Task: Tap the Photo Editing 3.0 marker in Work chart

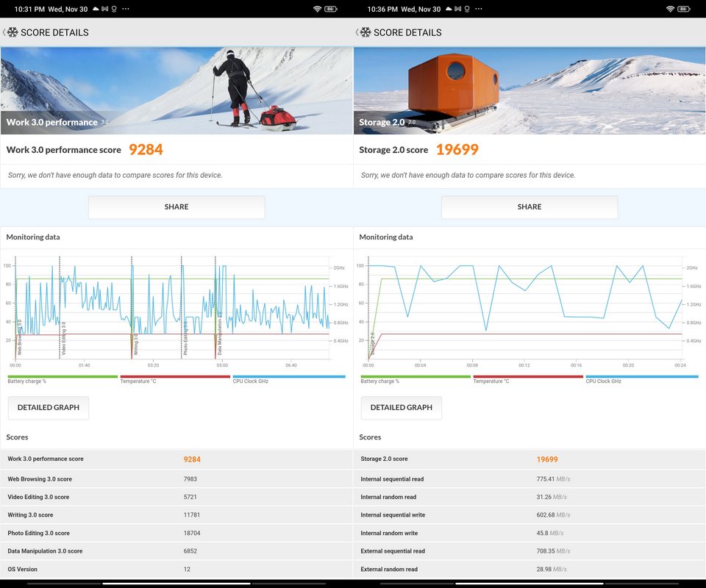Action: click(x=185, y=338)
